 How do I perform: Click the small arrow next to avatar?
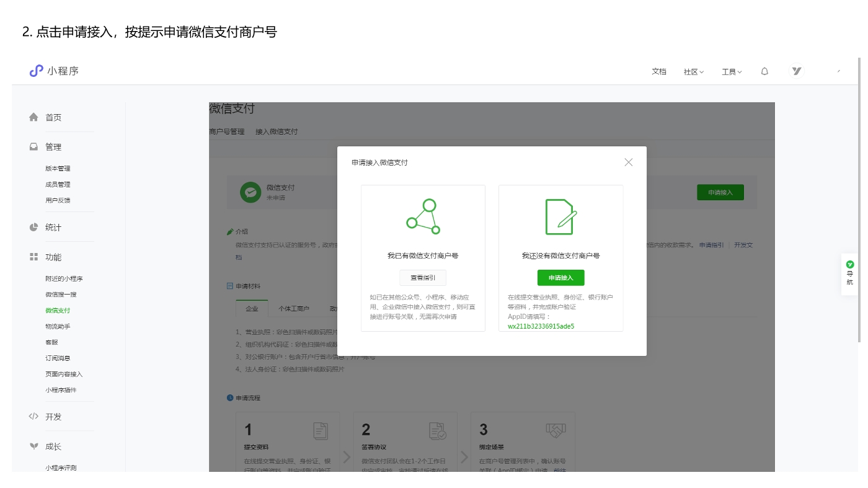tap(839, 71)
